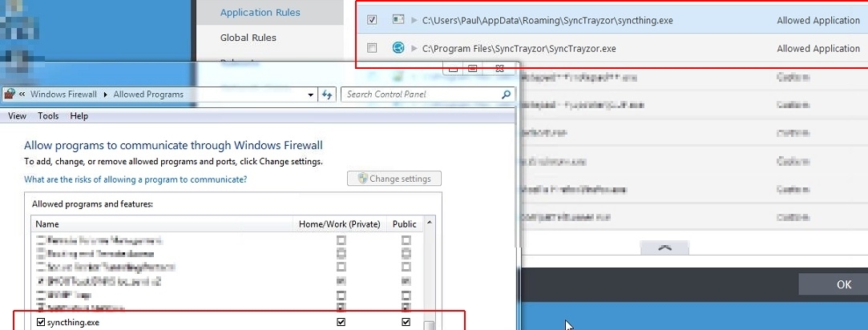This screenshot has width=868, height=330.
Task: Click the Public column header
Action: click(x=405, y=223)
